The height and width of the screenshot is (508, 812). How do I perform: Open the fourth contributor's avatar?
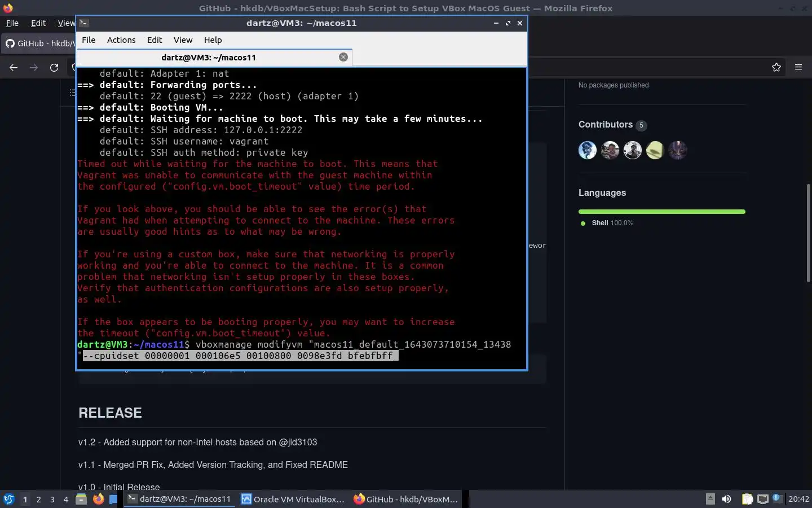tap(655, 150)
